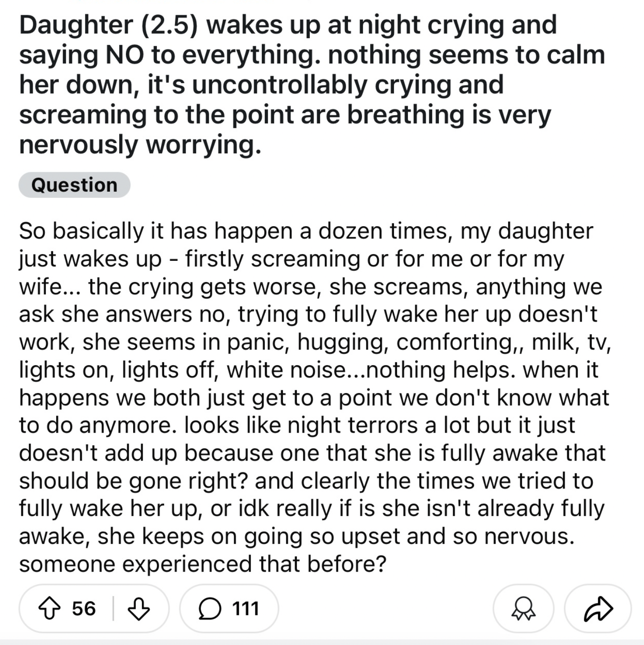Click the body line starting "So basically it"
This screenshot has width=644, height=645.
(306, 231)
